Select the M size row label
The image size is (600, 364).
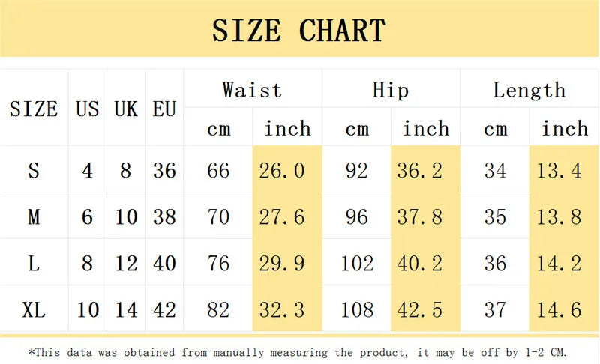34,217
